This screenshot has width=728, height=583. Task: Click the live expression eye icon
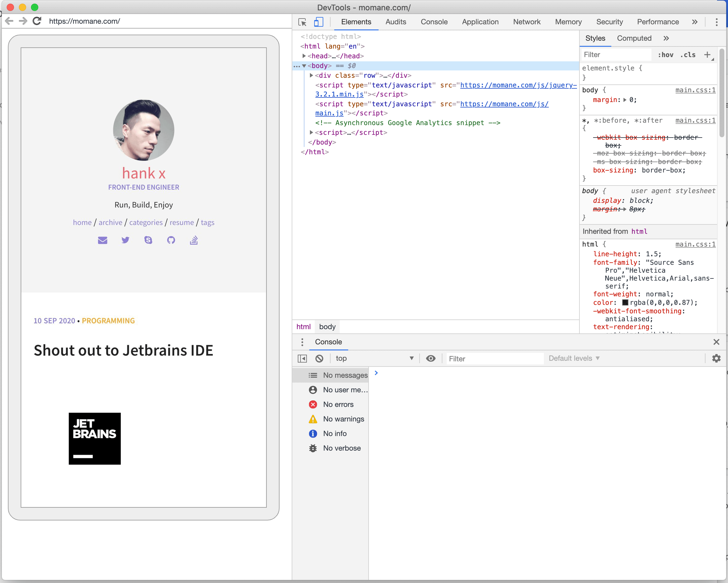tap(431, 358)
